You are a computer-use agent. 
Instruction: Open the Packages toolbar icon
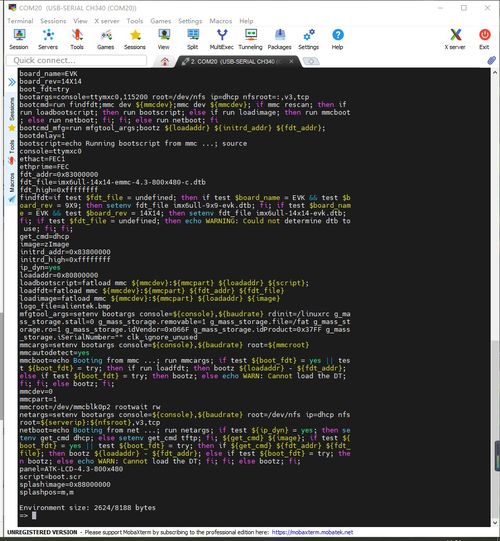(280, 39)
